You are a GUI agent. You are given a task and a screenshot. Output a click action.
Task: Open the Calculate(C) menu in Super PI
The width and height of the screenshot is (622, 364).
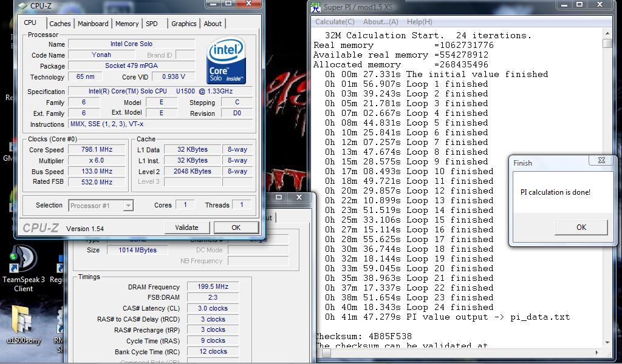tap(335, 22)
